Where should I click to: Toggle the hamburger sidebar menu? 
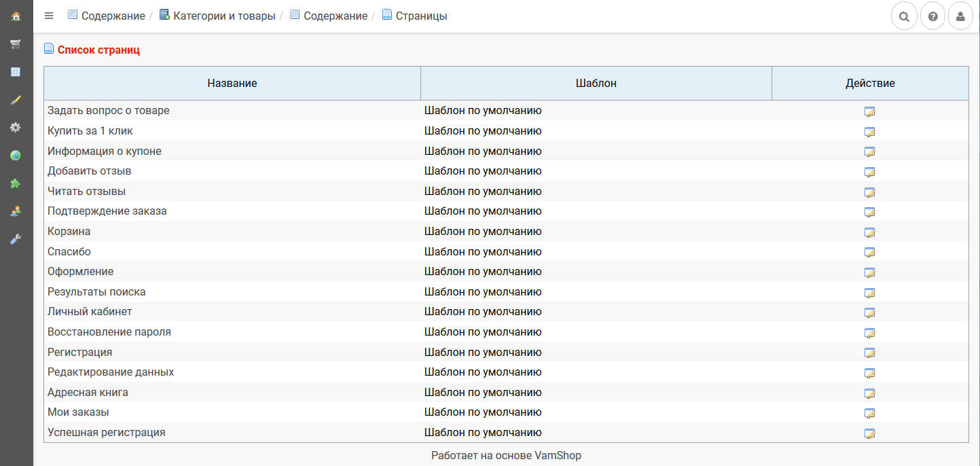click(x=49, y=16)
